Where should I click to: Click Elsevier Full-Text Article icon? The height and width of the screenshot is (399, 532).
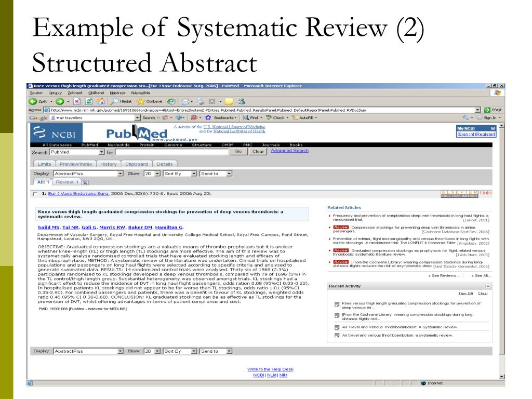[x=459, y=194]
